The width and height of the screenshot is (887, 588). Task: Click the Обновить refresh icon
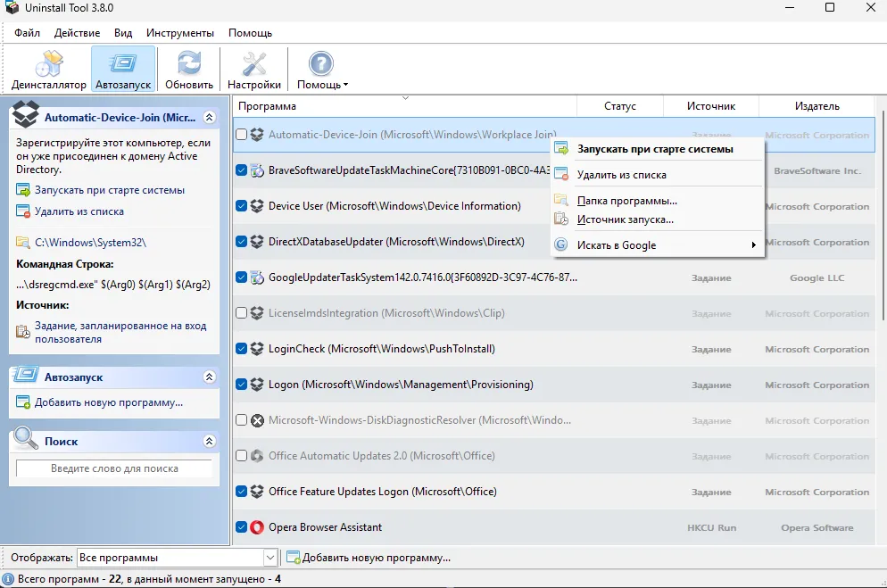189,65
